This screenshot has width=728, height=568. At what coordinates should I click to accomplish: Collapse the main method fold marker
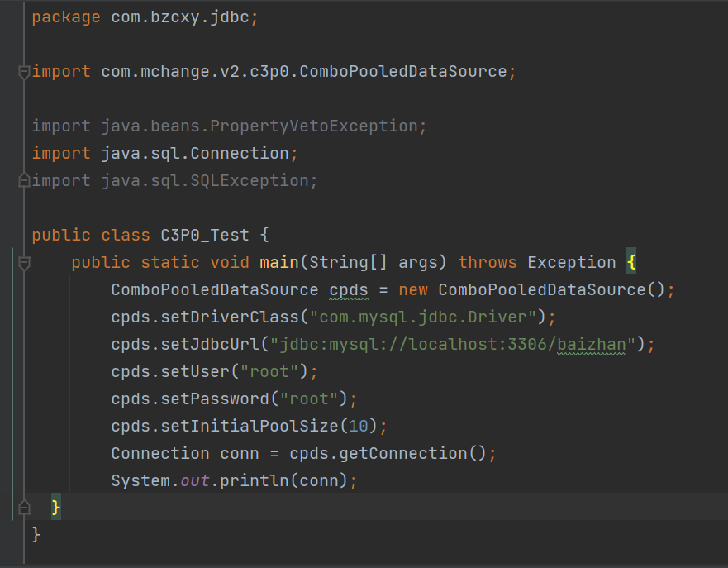coord(24,263)
